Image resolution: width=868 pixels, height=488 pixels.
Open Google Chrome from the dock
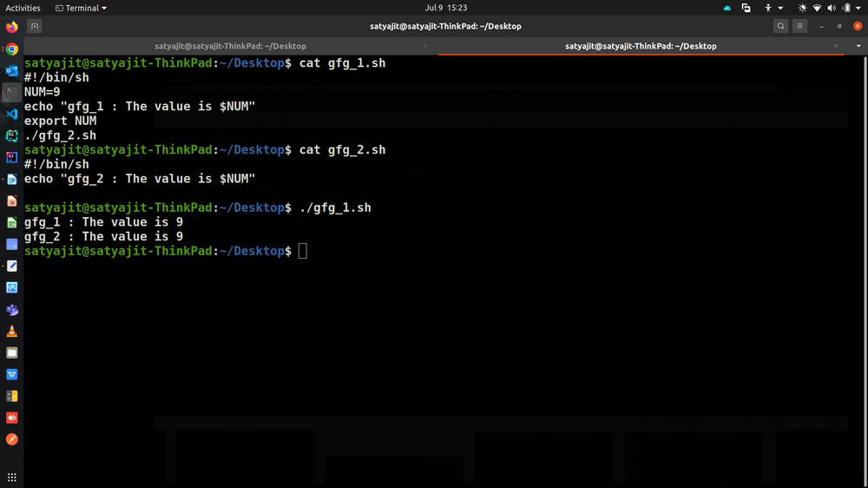(x=11, y=49)
